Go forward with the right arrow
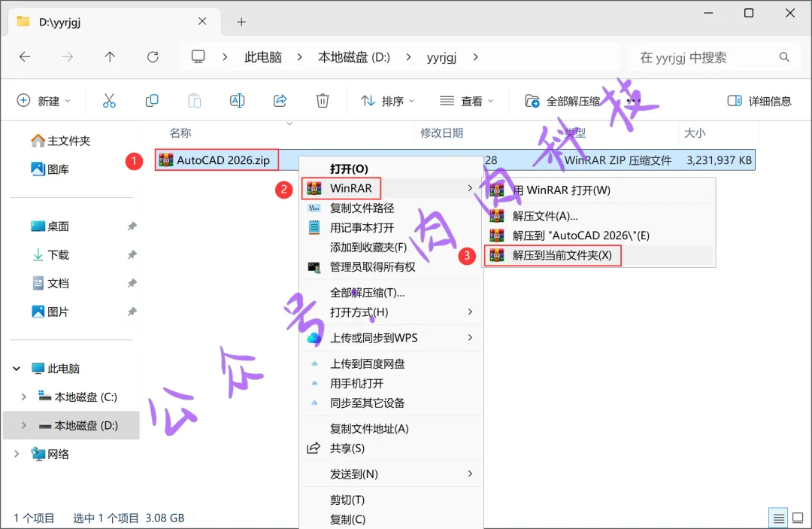 tap(68, 57)
